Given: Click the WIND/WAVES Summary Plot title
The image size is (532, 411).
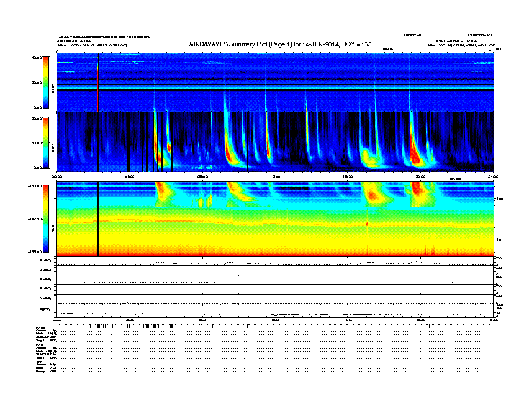Looking at the screenshot, I should tap(279, 44).
